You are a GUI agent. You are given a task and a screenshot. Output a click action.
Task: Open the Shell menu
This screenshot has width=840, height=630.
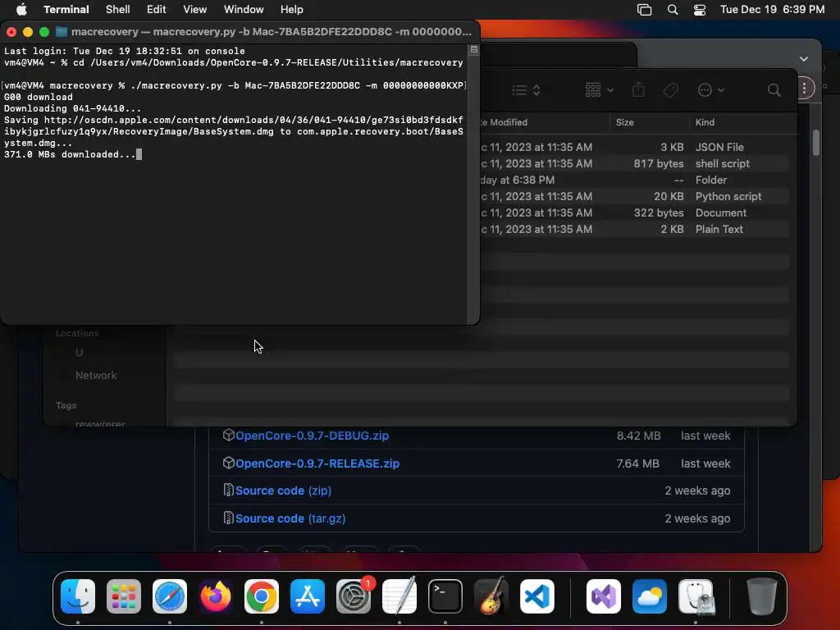pyautogui.click(x=118, y=10)
